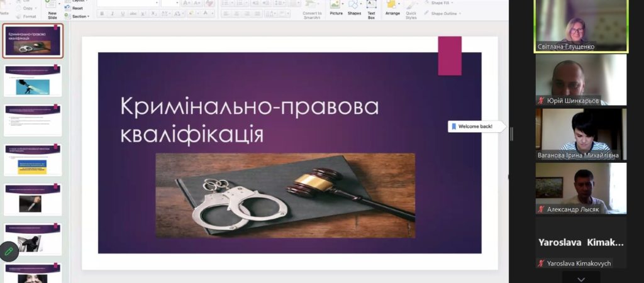Open the Shape Outline dropdown
This screenshot has width=644, height=283.
click(x=442, y=14)
